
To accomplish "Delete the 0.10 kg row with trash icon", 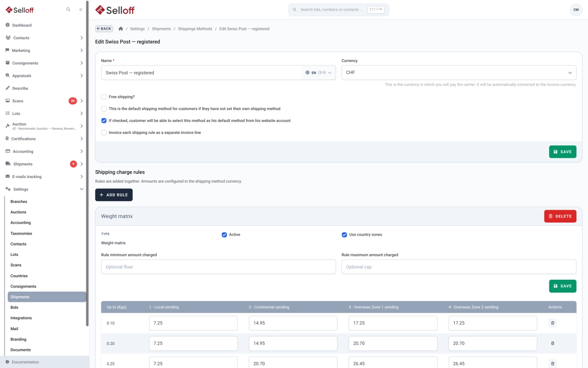I will pyautogui.click(x=553, y=323).
